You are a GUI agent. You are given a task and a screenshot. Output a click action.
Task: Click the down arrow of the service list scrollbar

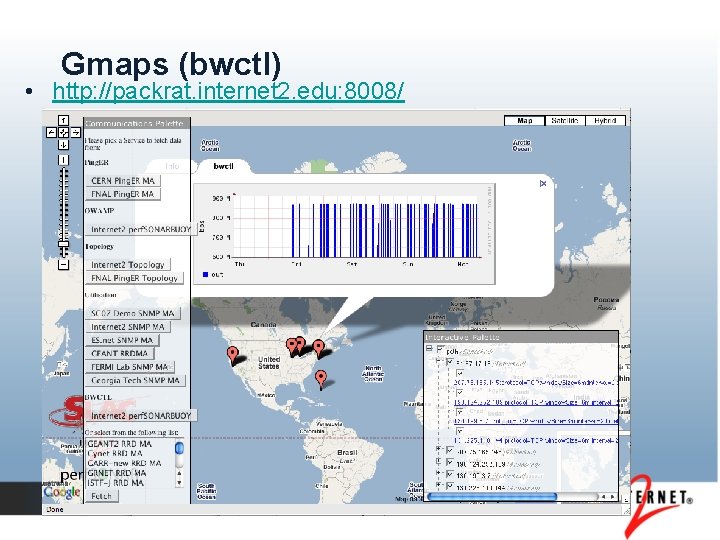pyautogui.click(x=179, y=483)
